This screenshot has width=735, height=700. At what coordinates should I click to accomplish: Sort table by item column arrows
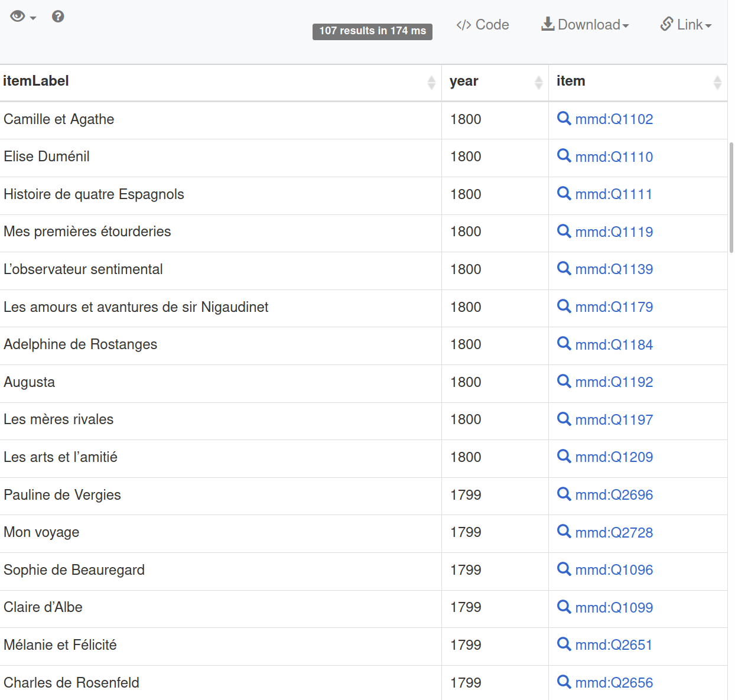pos(717,82)
